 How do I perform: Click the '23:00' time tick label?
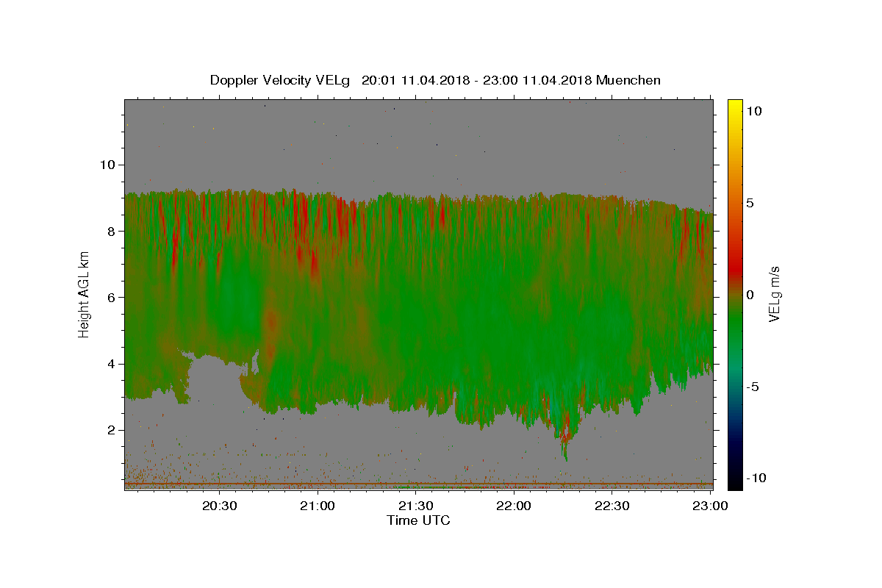[x=710, y=506]
